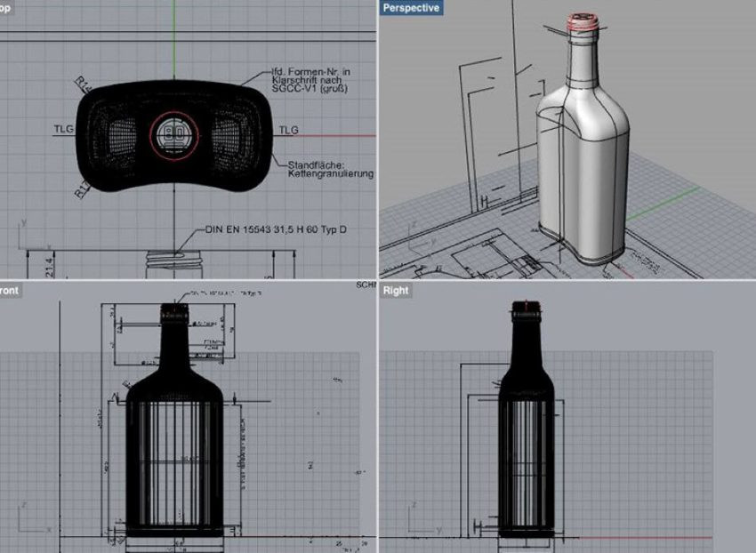Screen dimensions: 756x553
Task: Select the shaded 3D bottle body in Perspective
Action: click(x=583, y=169)
